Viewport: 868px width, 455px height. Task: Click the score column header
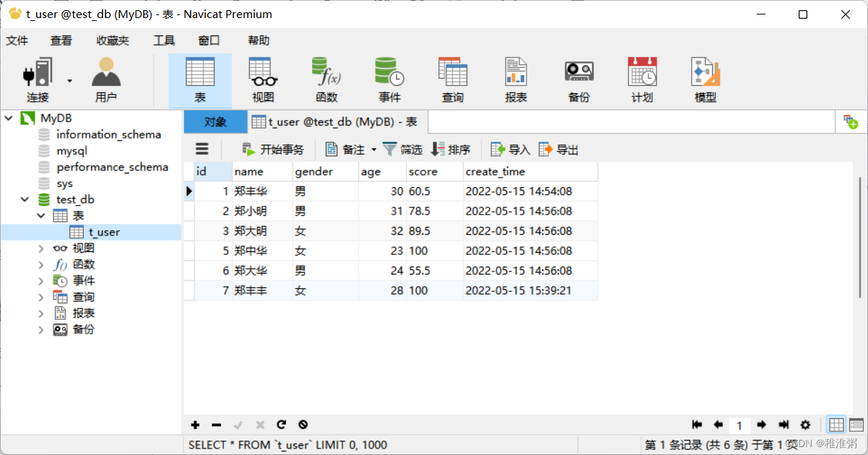click(x=434, y=172)
